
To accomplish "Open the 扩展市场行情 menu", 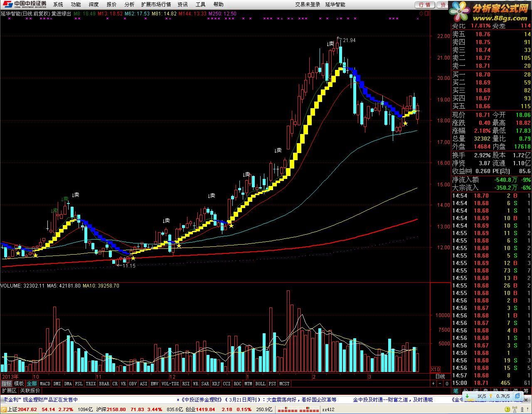I will point(156,4).
